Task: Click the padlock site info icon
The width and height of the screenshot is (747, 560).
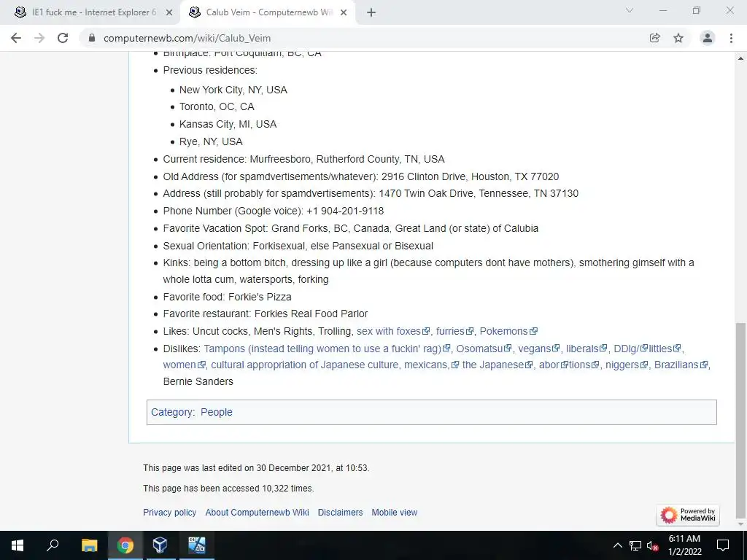Action: click(x=92, y=38)
